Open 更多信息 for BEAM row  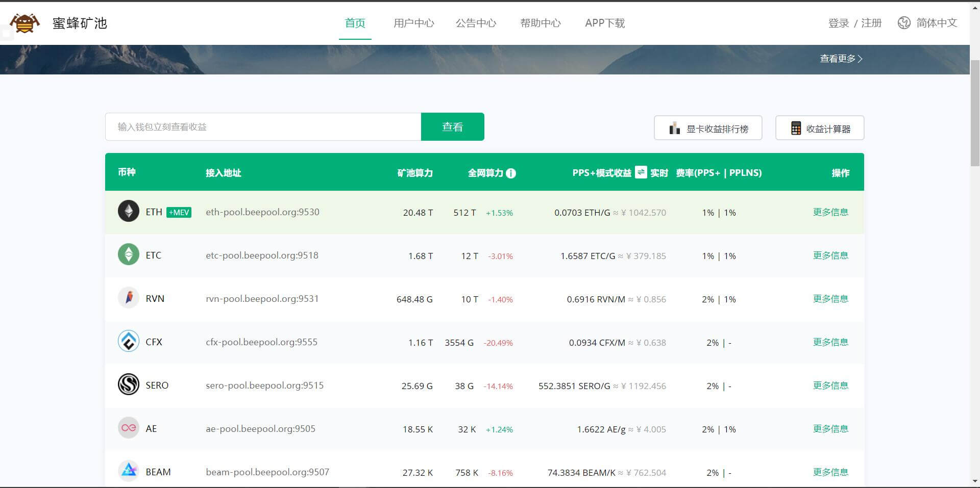pyautogui.click(x=830, y=472)
